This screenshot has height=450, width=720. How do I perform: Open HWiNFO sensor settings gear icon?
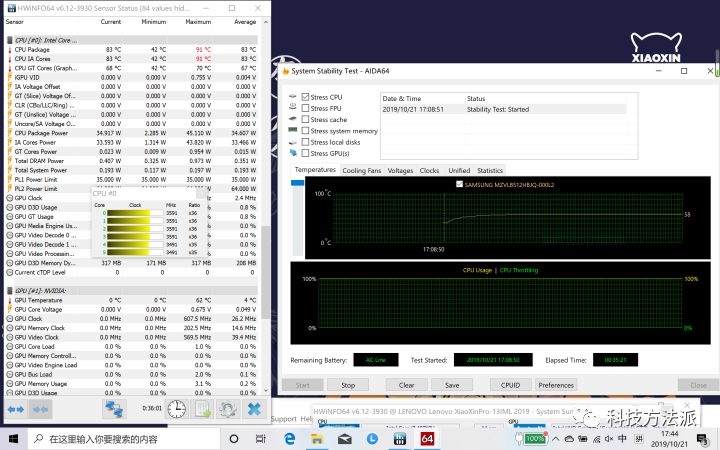pyautogui.click(x=228, y=409)
